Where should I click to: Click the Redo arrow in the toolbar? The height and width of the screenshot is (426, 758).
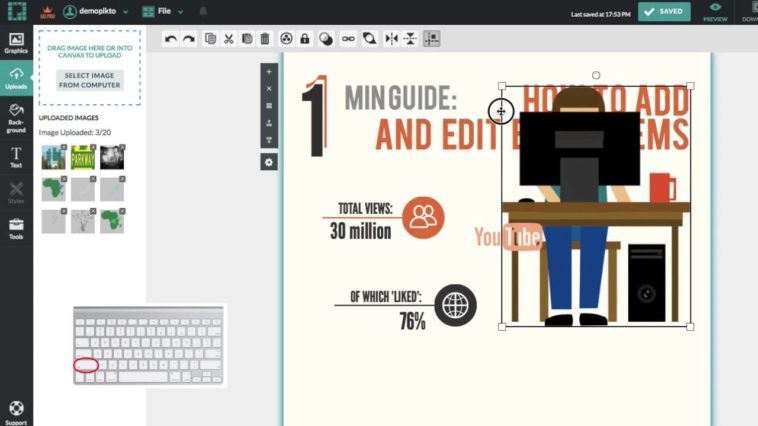click(x=188, y=39)
